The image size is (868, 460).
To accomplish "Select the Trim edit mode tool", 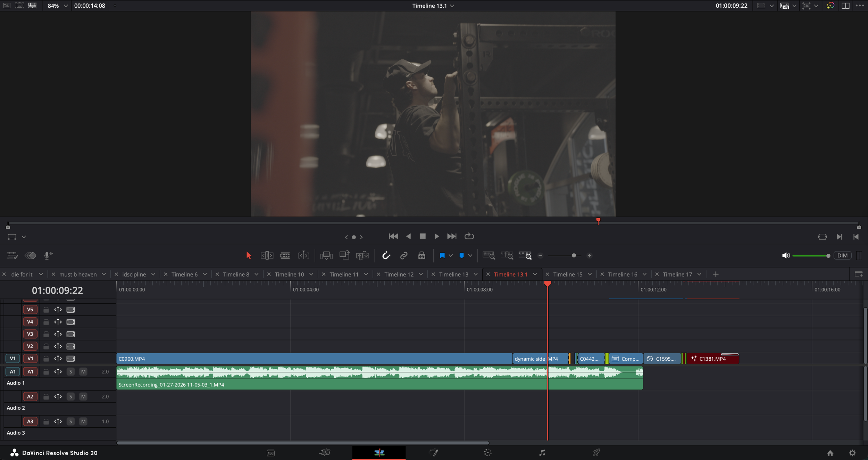I will tap(267, 256).
